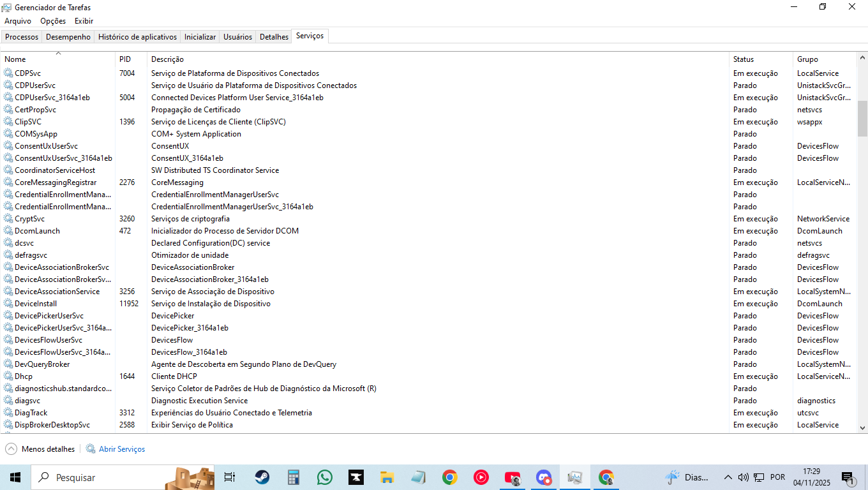Open File Explorer from the taskbar
Image resolution: width=868 pixels, height=490 pixels.
[x=387, y=477]
